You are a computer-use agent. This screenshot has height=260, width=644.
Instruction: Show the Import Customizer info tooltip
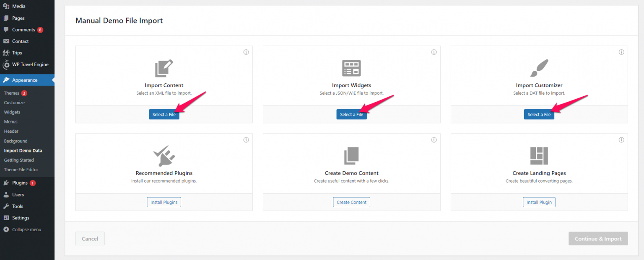tap(621, 52)
